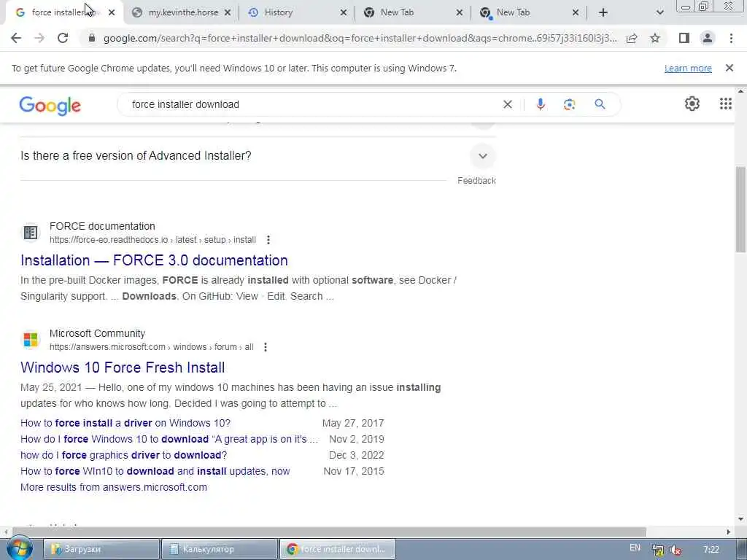The height and width of the screenshot is (560, 747).
Task: Click the Google logo
Action: tap(50, 106)
